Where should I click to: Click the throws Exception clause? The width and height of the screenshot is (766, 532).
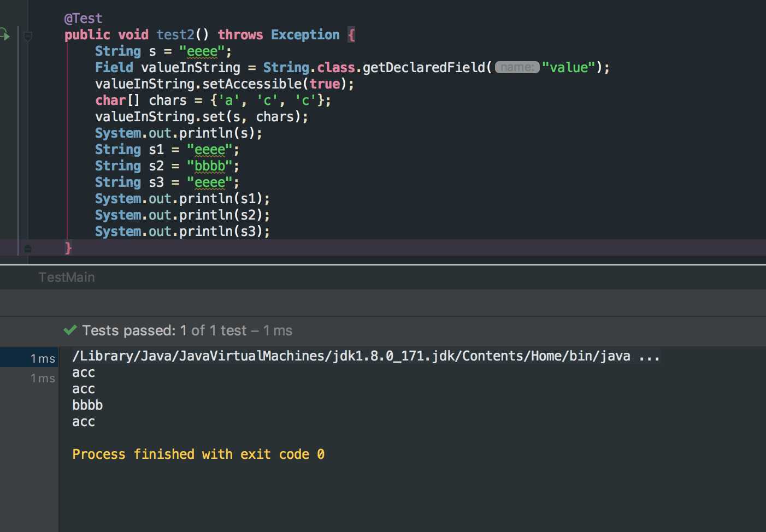click(x=279, y=35)
